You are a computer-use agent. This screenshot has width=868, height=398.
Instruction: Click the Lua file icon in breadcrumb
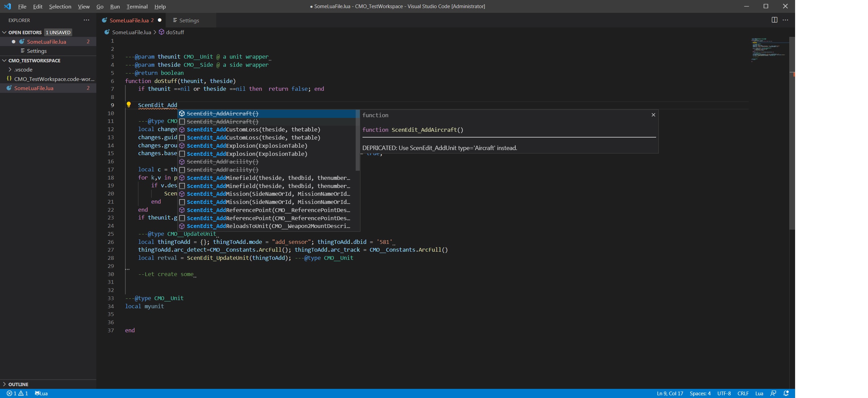click(x=107, y=32)
